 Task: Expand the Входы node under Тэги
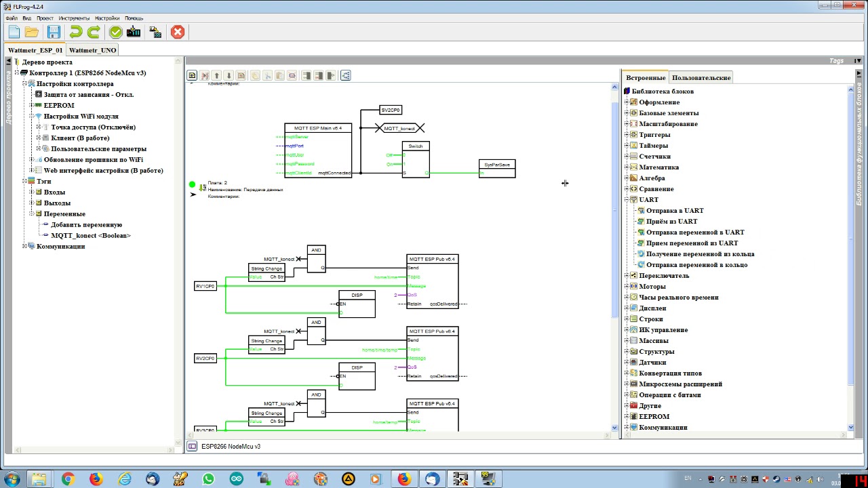click(x=31, y=192)
